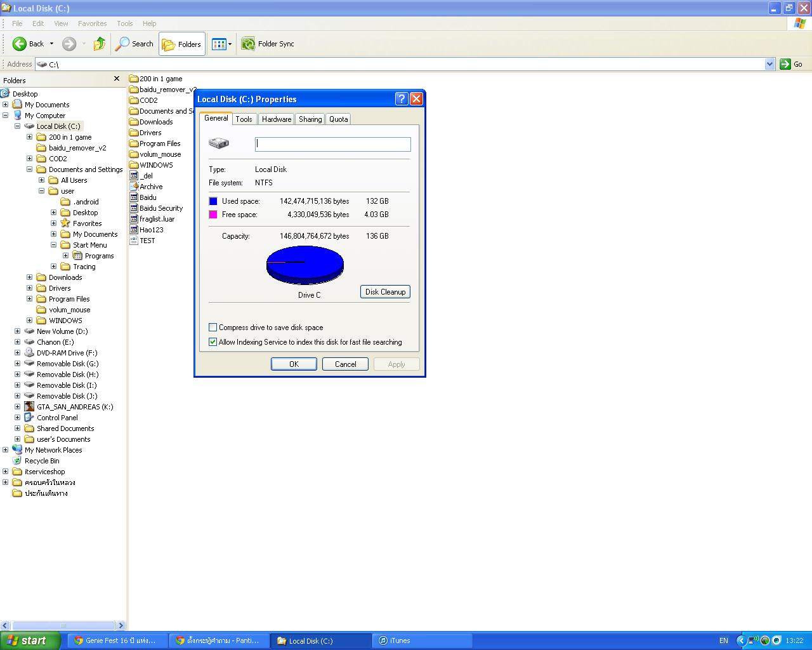Expand the My Documents tree node
The width and height of the screenshot is (812, 650).
[x=6, y=105]
